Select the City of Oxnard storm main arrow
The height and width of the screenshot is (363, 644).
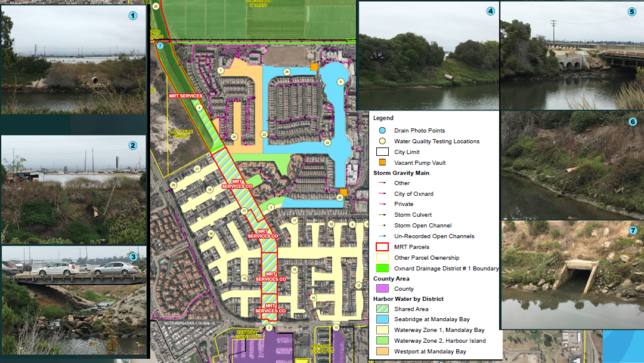[x=383, y=193]
